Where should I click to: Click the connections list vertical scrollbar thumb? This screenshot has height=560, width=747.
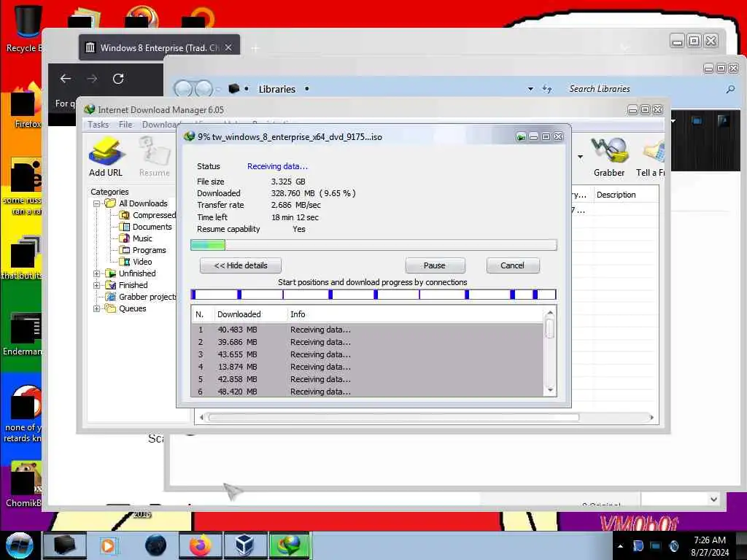(x=550, y=329)
